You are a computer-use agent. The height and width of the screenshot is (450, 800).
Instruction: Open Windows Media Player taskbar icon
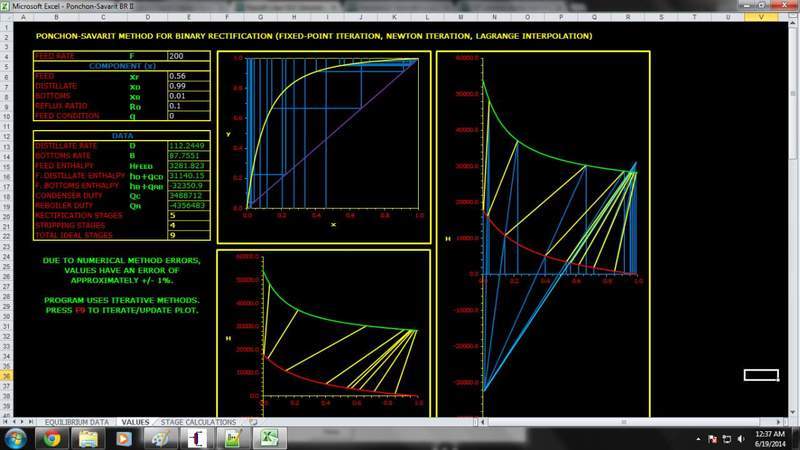pos(122,438)
